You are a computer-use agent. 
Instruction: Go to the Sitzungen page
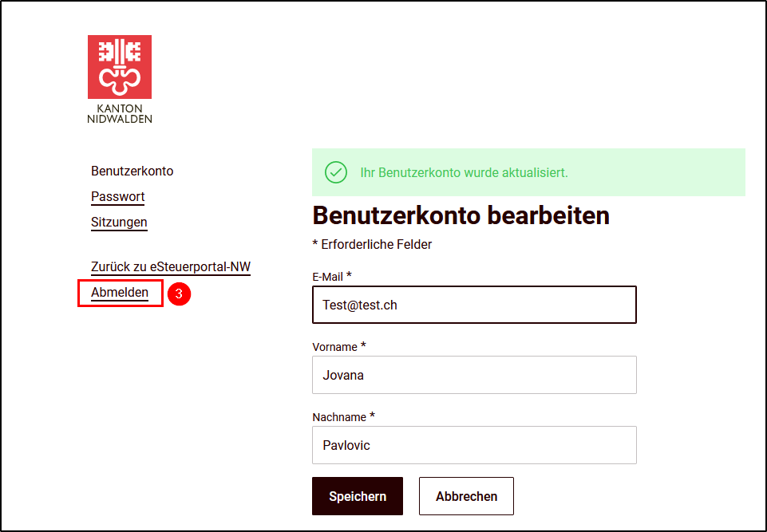[119, 222]
